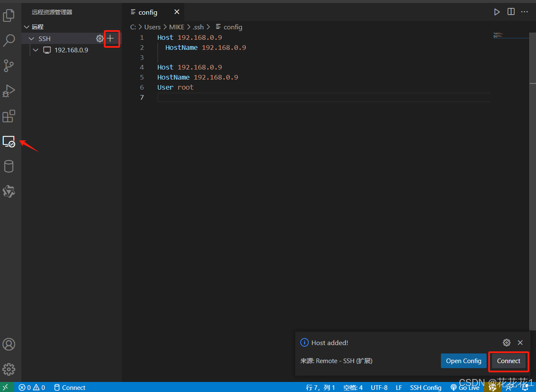Dismiss the Host added notification
Viewport: 536px width, 392px height.
(520, 343)
